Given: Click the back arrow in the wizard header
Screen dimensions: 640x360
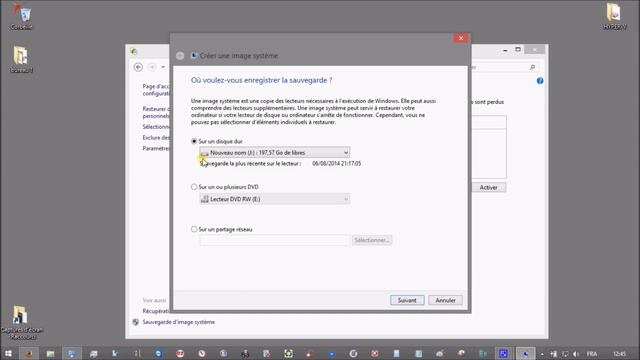Looking at the screenshot, I should point(180,56).
